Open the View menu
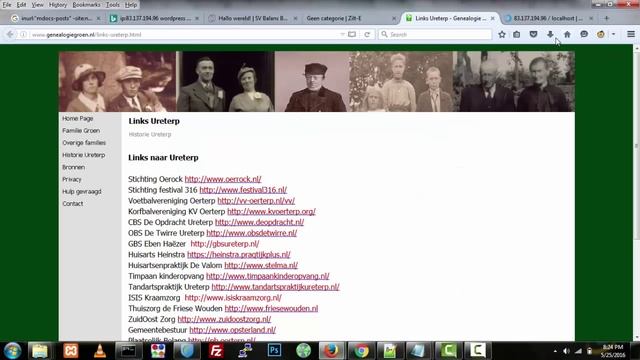 coord(37,5)
